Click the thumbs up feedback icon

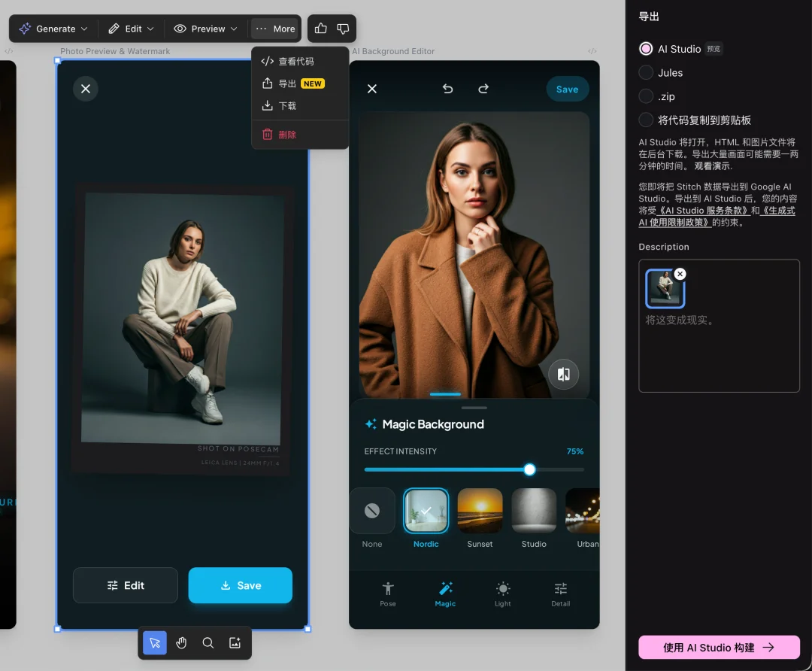tap(321, 29)
